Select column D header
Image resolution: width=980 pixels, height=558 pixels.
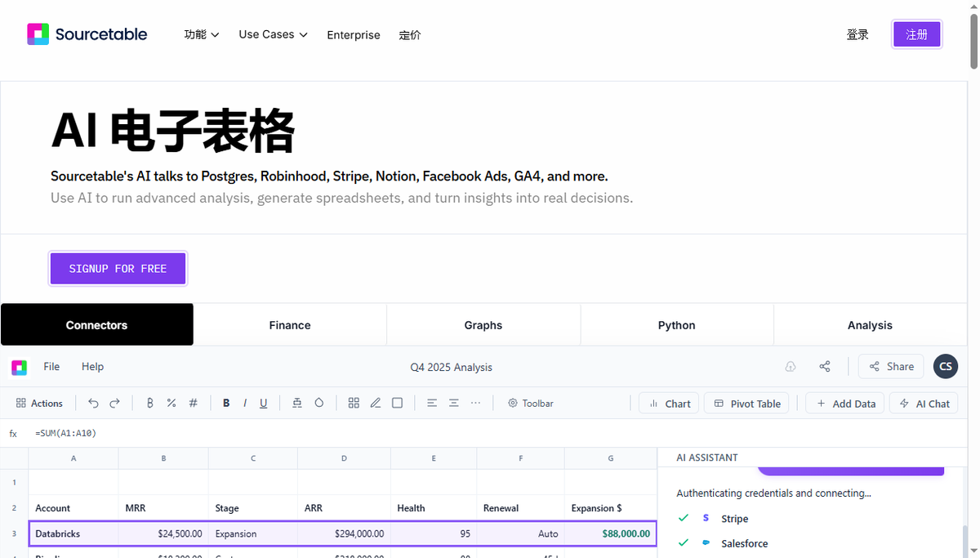coord(344,459)
